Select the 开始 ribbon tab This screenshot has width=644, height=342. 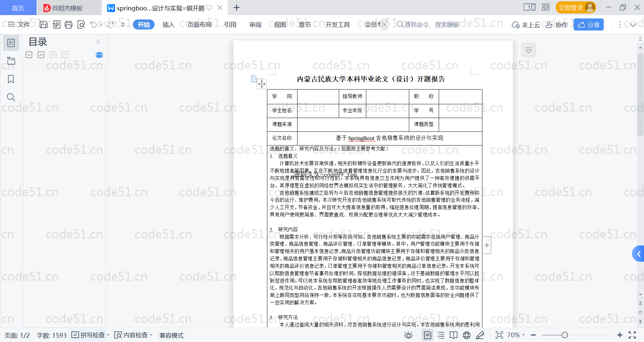pos(144,24)
